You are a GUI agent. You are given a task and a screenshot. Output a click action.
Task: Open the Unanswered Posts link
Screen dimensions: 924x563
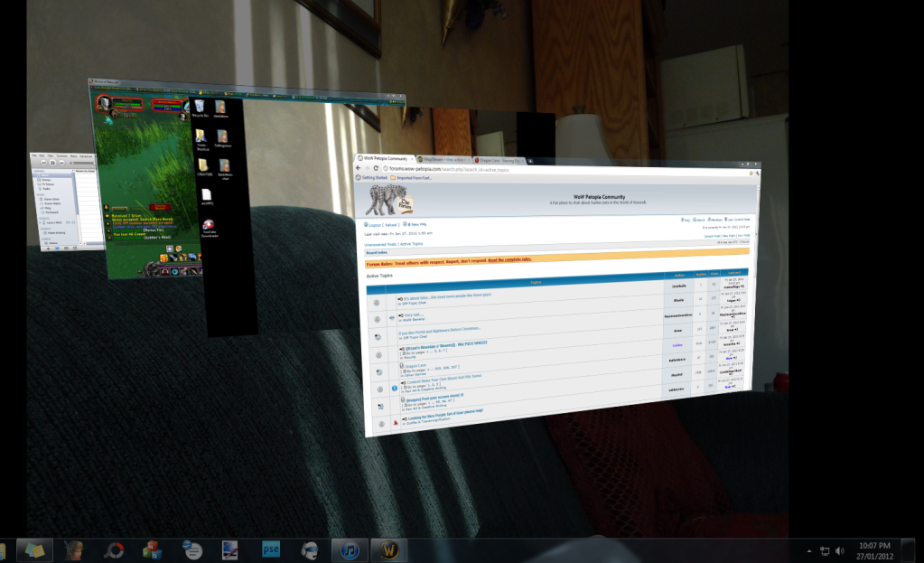pyautogui.click(x=380, y=244)
